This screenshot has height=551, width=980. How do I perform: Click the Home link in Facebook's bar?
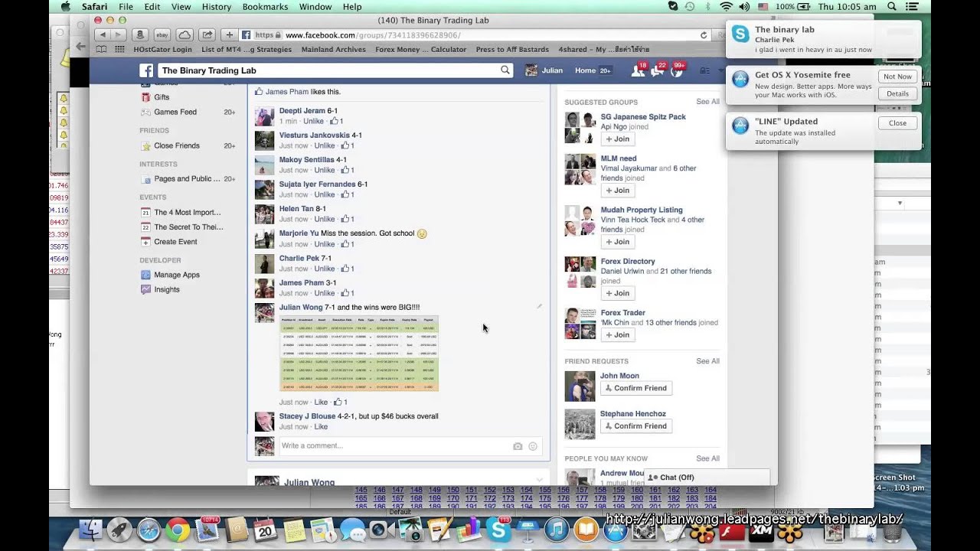[585, 70]
